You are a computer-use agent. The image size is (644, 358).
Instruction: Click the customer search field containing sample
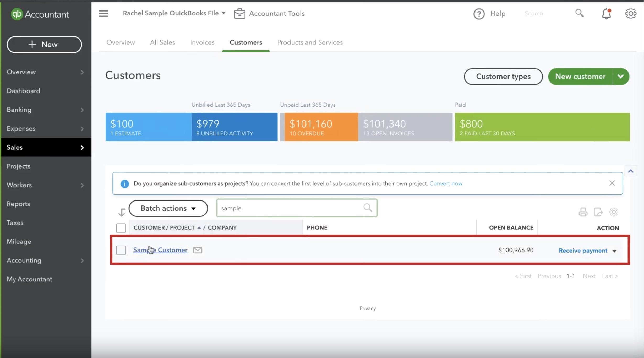coord(297,208)
